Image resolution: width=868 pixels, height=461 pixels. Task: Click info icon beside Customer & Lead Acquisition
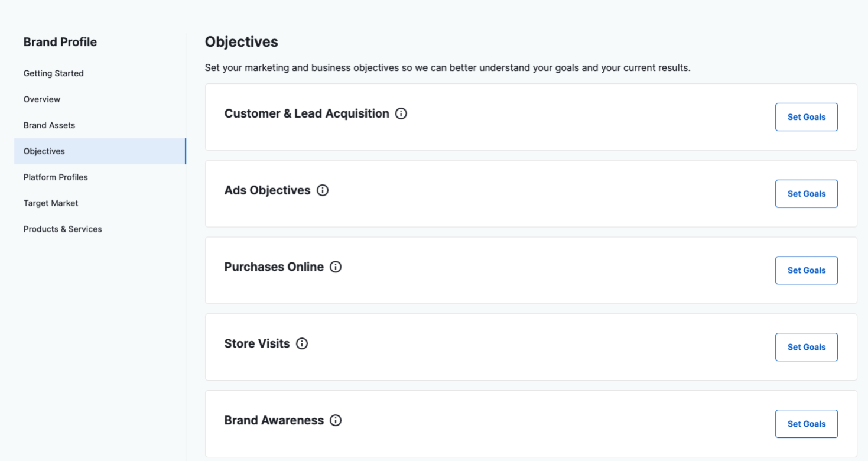point(401,113)
